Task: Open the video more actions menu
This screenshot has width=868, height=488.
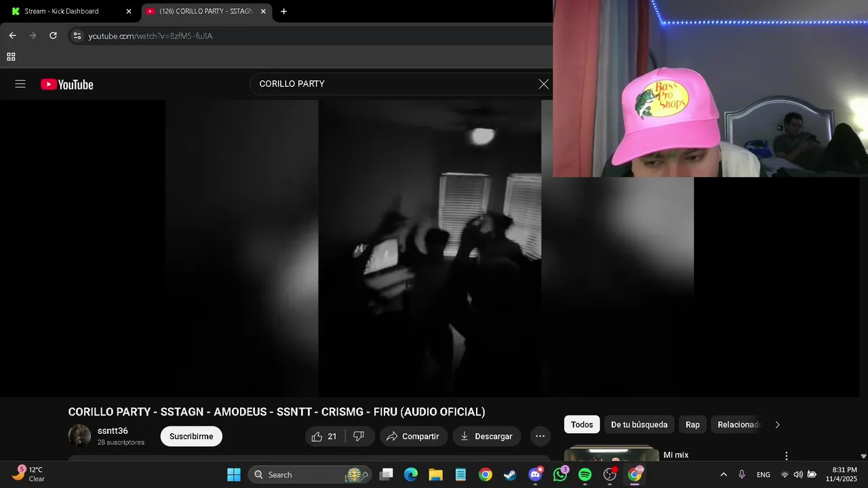Action: click(x=540, y=436)
